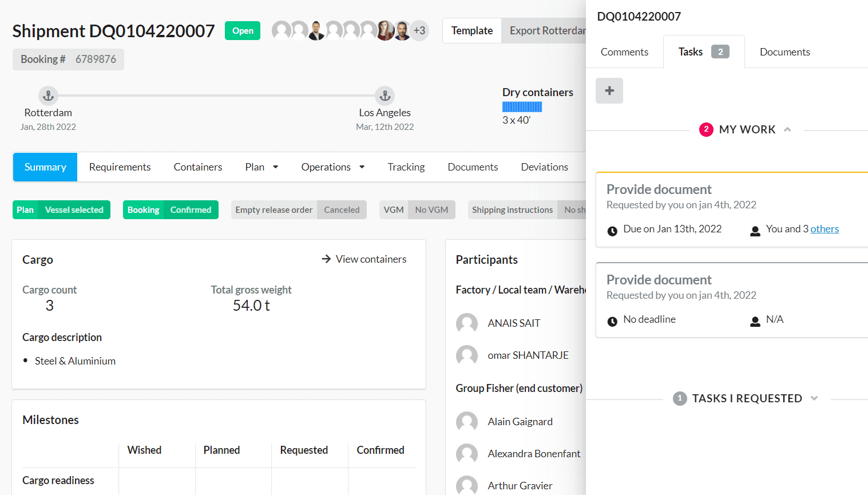
Task: Open the Tracking tab
Action: [406, 167]
